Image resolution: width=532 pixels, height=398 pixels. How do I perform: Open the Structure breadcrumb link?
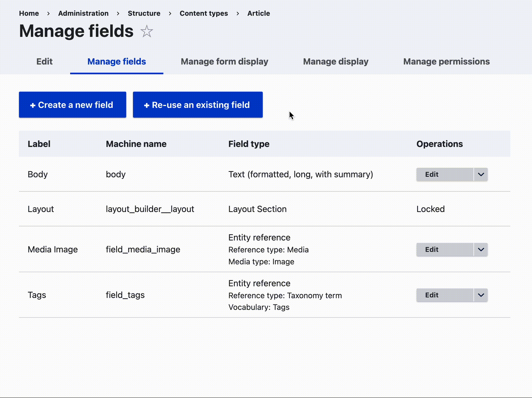(144, 13)
